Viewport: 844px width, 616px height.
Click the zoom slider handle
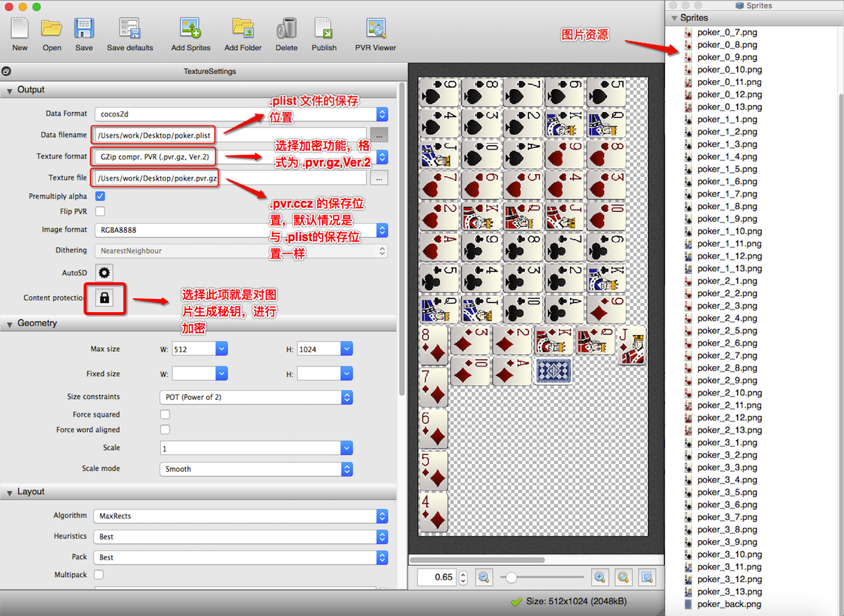point(512,577)
